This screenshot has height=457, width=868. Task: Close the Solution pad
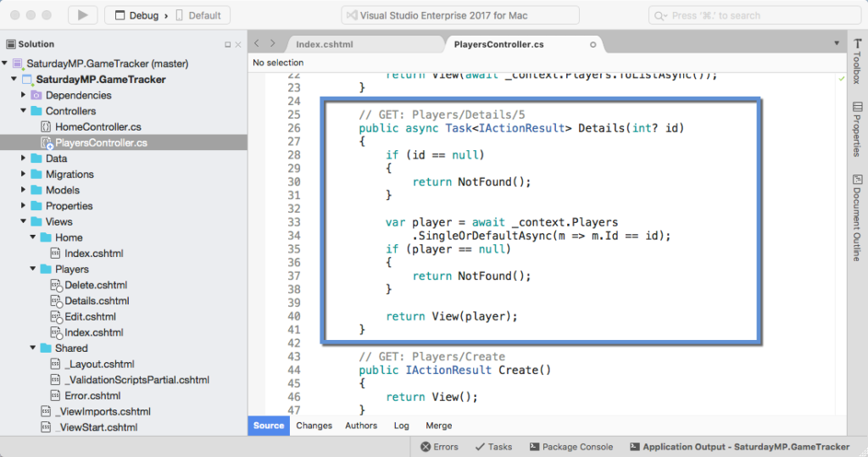tap(238, 44)
